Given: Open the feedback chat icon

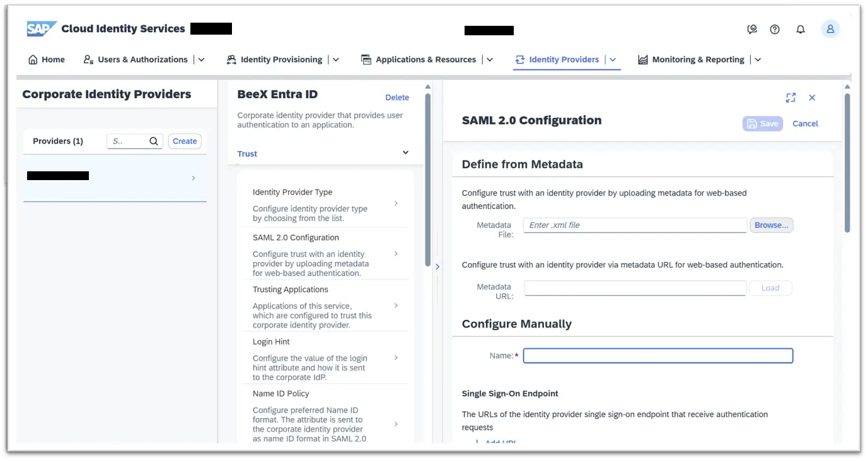Looking at the screenshot, I should (751, 29).
